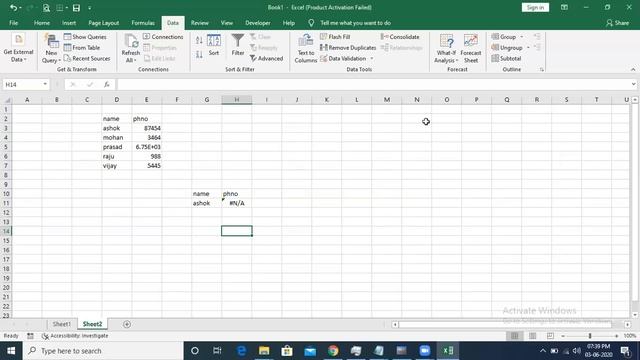Toggle the Filter funnel button
640x360 pixels.
click(x=238, y=45)
